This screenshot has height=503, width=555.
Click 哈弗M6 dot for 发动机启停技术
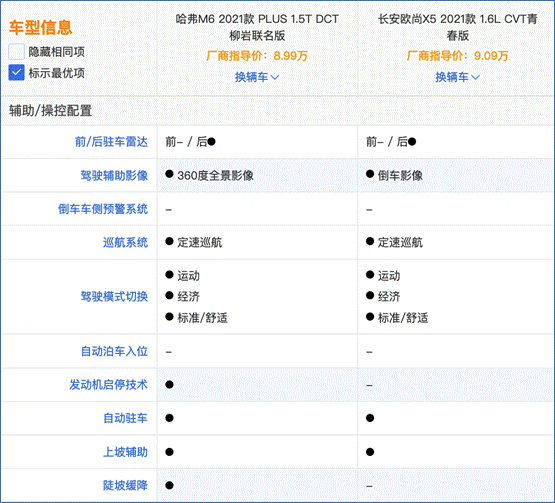tap(169, 384)
